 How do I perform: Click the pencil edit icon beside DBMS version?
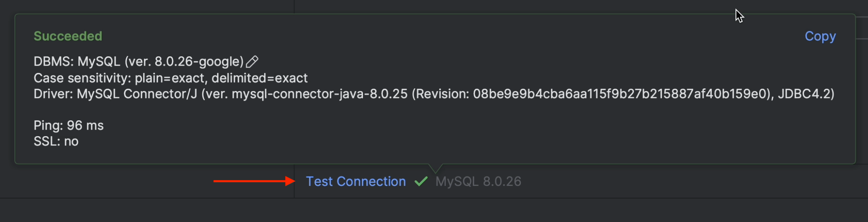[x=252, y=62]
